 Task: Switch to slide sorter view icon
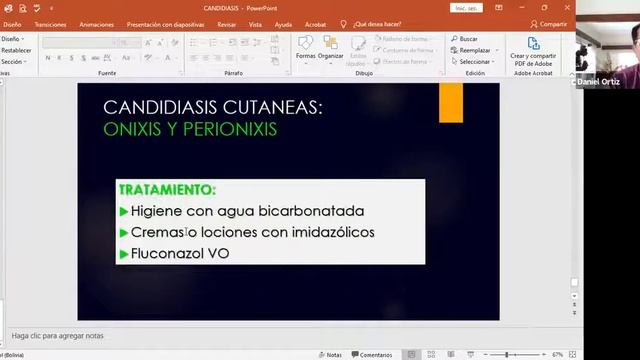point(431,354)
